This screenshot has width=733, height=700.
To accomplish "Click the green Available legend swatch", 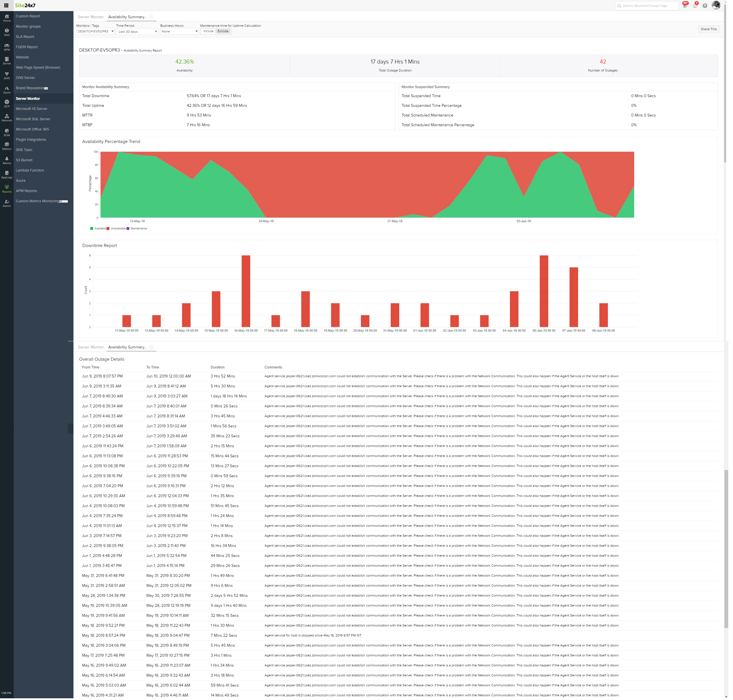I will coord(92,228).
